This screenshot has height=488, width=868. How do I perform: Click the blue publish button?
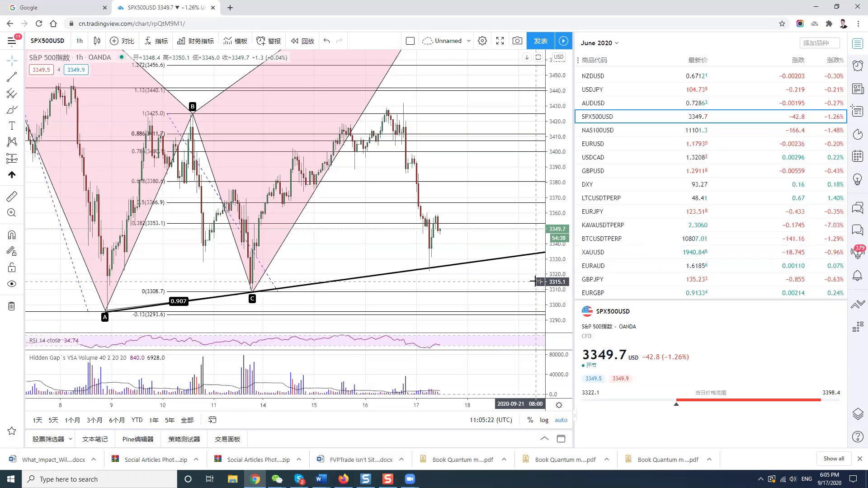tap(540, 41)
